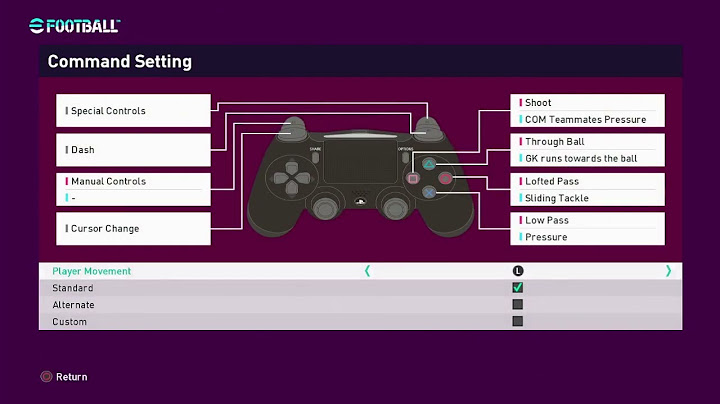Click the Command Setting title
720x404 pixels.
click(120, 62)
